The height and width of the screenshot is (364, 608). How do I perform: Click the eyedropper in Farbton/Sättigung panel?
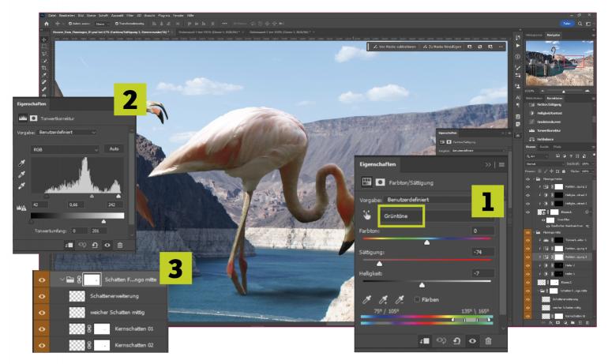[x=367, y=299]
